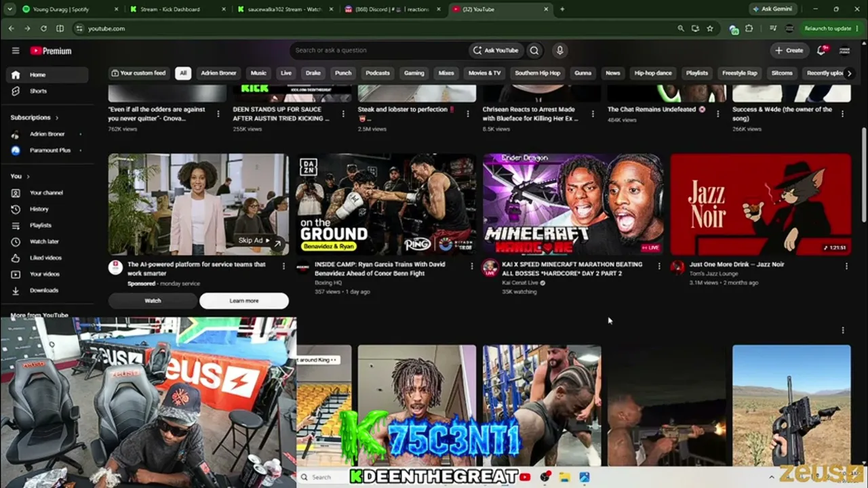Open options for Inside Camp Ryan Garcia video
The height and width of the screenshot is (488, 868).
point(472,266)
